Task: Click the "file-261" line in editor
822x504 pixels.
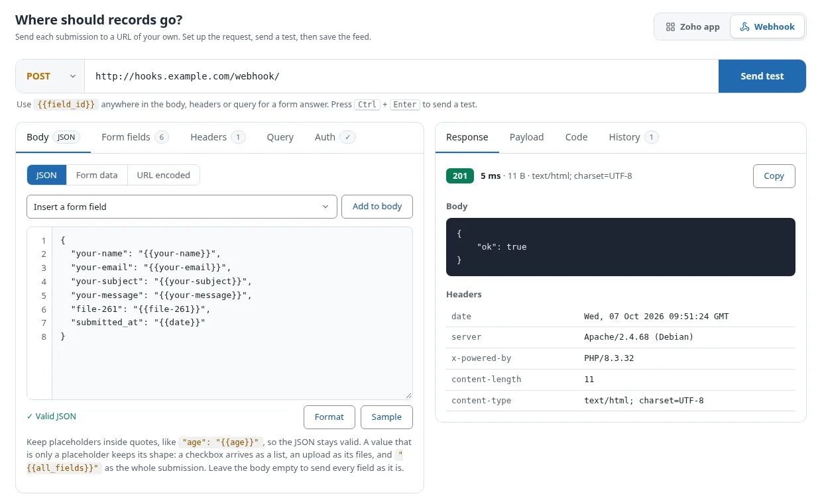Action: [x=141, y=309]
